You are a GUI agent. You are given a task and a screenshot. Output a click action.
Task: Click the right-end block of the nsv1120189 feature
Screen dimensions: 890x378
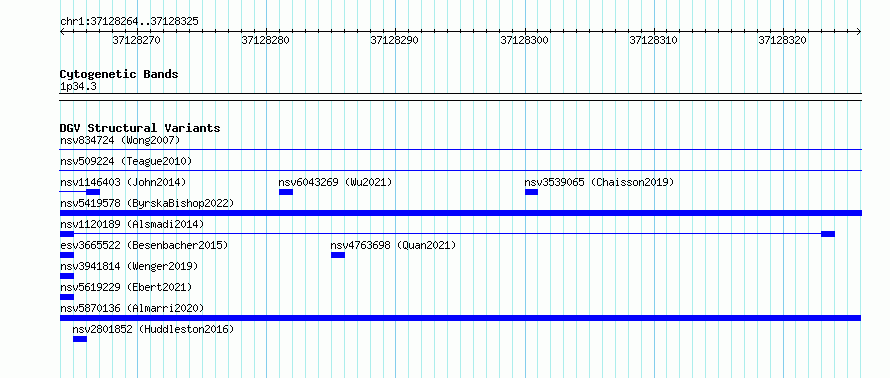pyautogui.click(x=828, y=234)
